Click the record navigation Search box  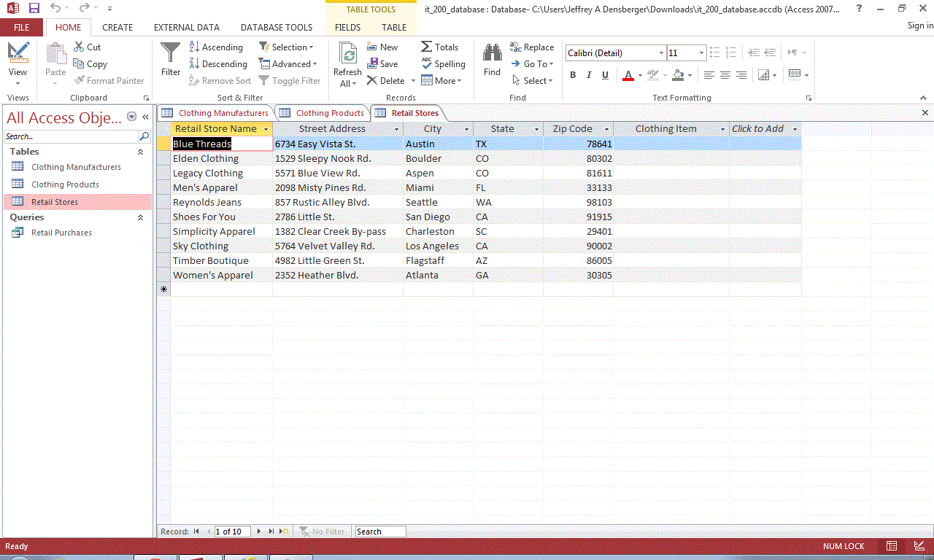click(x=379, y=531)
